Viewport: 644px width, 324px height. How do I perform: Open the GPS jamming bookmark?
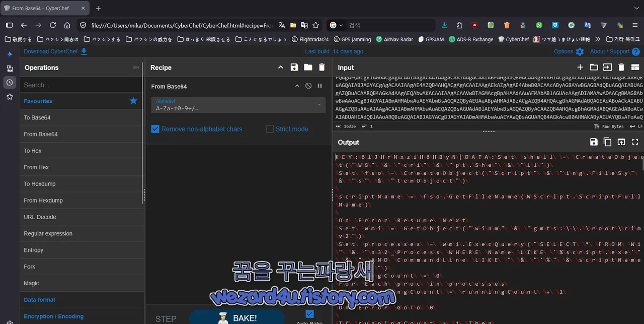tap(352, 39)
